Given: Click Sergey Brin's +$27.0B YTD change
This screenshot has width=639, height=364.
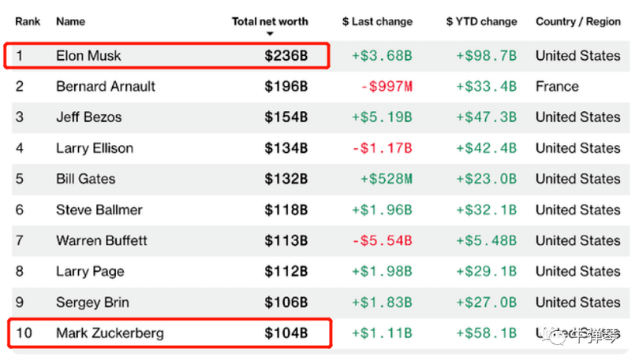Looking at the screenshot, I should [x=486, y=303].
